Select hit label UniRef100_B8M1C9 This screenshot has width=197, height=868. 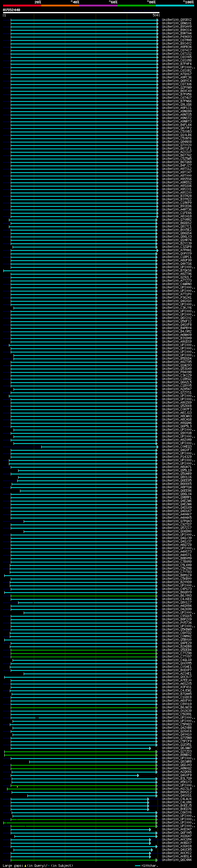coord(176,575)
